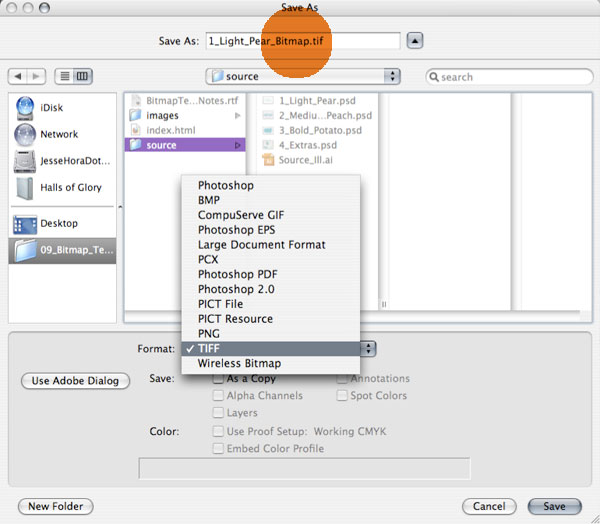
Task: Click the Format popup stepper arrows
Action: pos(368,349)
